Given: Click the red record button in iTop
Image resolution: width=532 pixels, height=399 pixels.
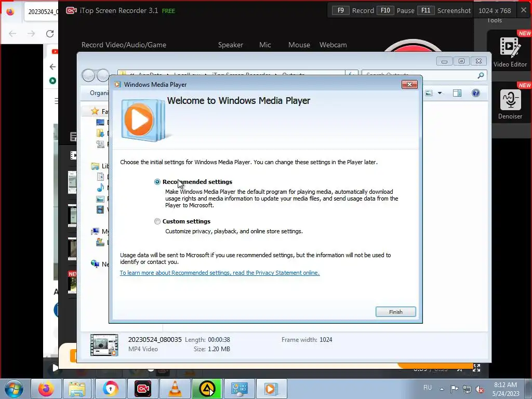Looking at the screenshot, I should (x=413, y=46).
